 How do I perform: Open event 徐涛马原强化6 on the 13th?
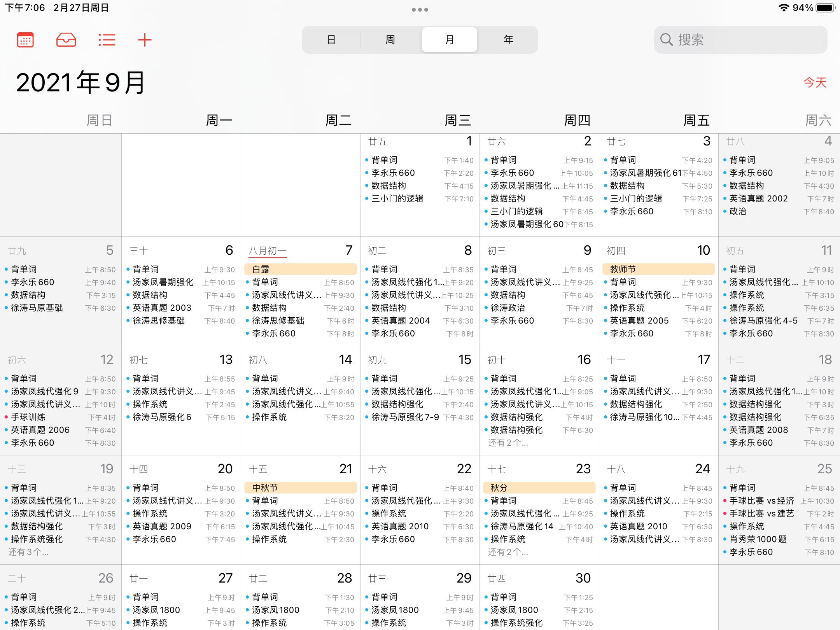click(x=181, y=417)
